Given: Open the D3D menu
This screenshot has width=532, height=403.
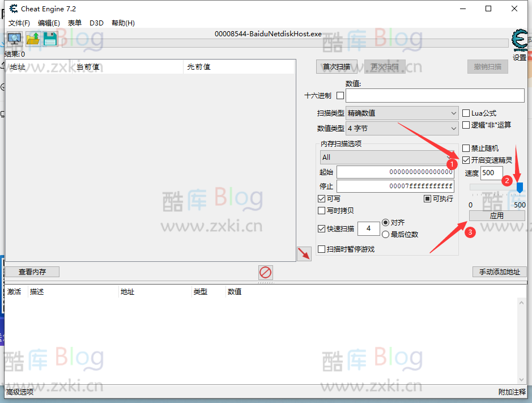Looking at the screenshot, I should click(x=96, y=23).
